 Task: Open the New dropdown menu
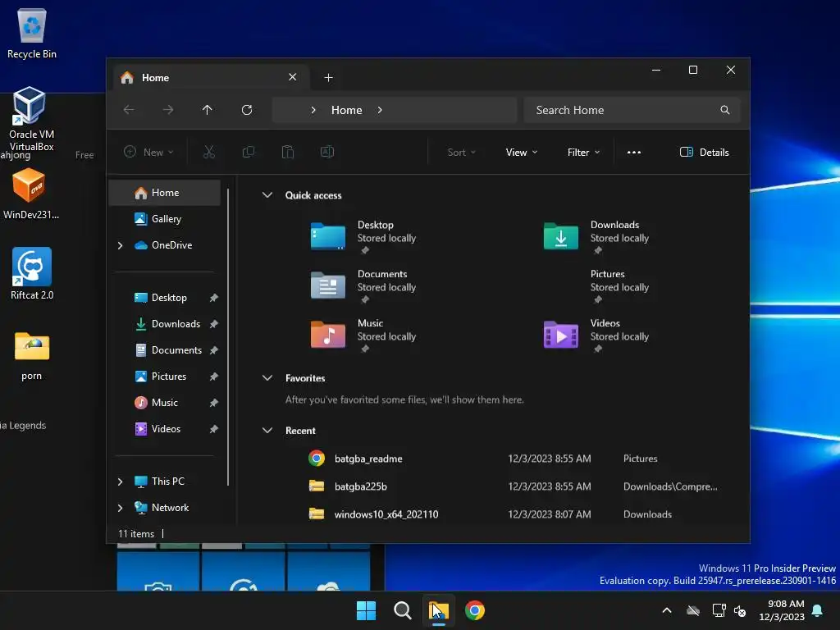click(149, 152)
